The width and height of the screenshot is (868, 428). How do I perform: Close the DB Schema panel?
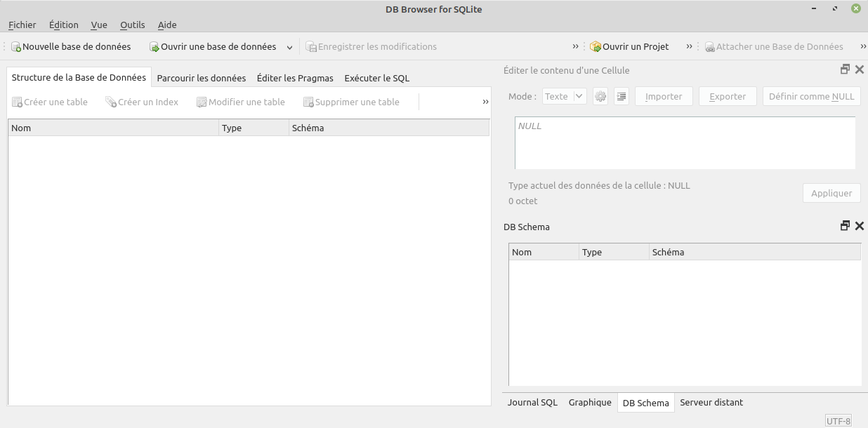(860, 226)
